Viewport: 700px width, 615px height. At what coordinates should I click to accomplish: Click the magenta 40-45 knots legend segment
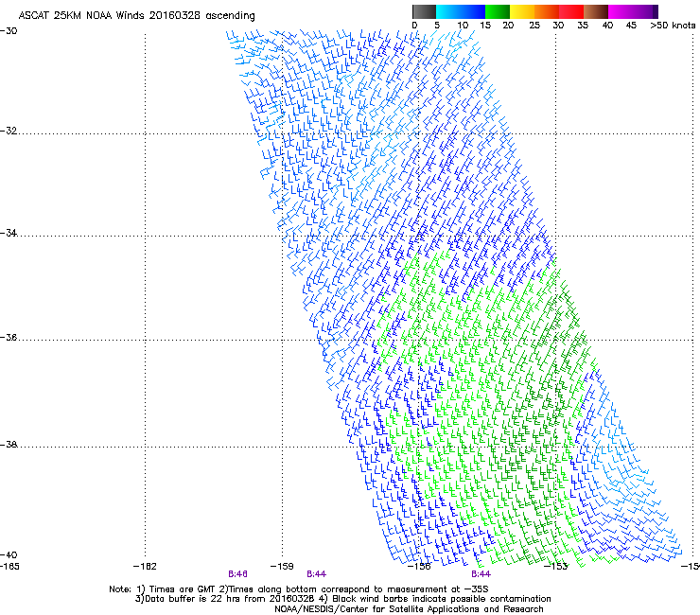[x=621, y=11]
